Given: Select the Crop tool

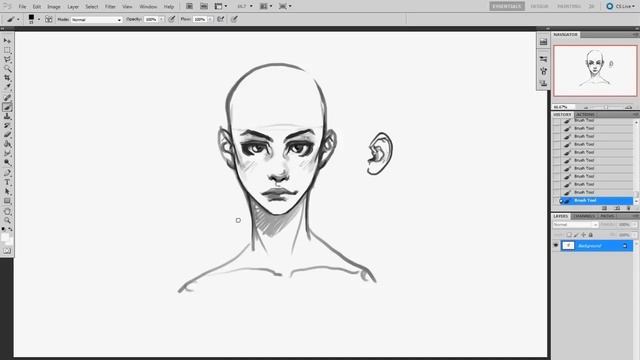Looking at the screenshot, I should pos(7,78).
